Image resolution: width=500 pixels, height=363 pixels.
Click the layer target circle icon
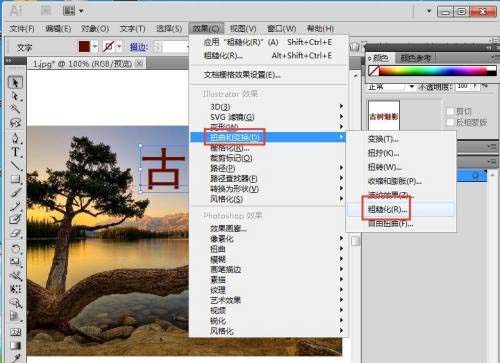click(x=475, y=175)
